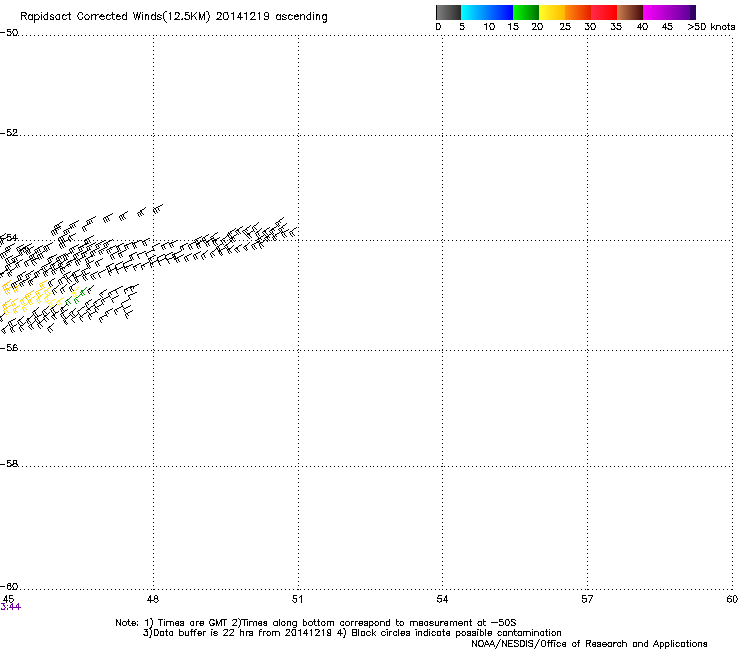Click the gray 0-5 knots legend color
The width and height of the screenshot is (740, 650).
tap(448, 12)
